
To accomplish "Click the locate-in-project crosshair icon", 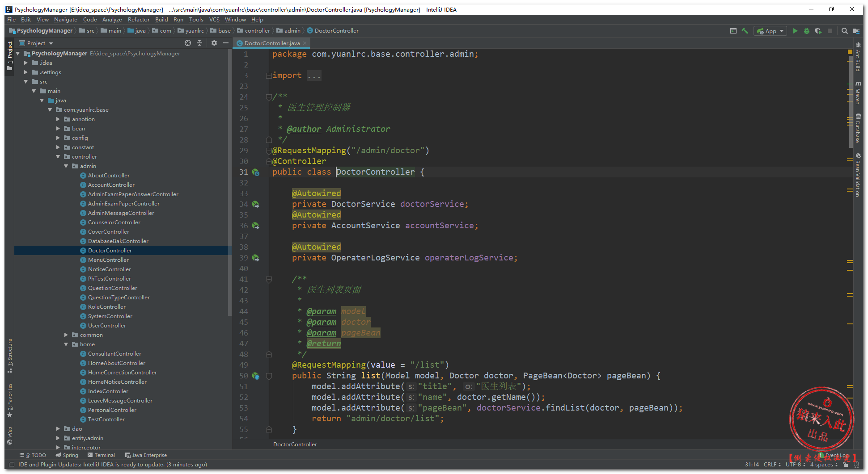I will coord(188,43).
